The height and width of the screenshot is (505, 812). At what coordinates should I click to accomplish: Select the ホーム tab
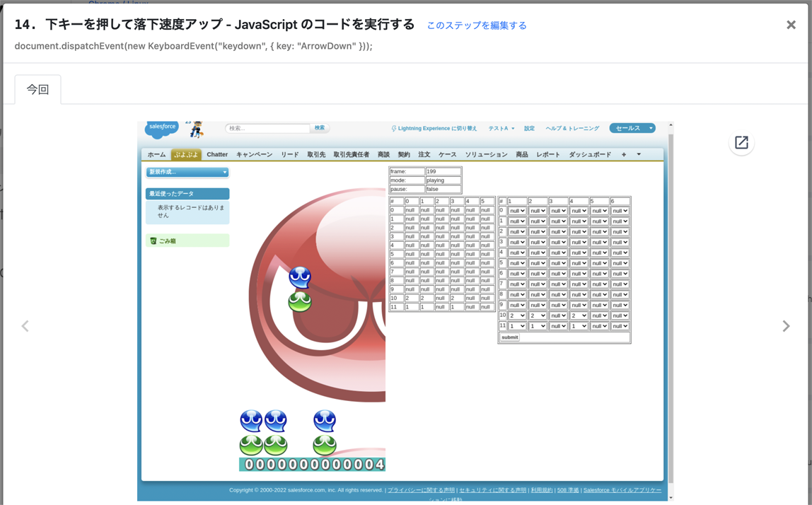tap(156, 154)
